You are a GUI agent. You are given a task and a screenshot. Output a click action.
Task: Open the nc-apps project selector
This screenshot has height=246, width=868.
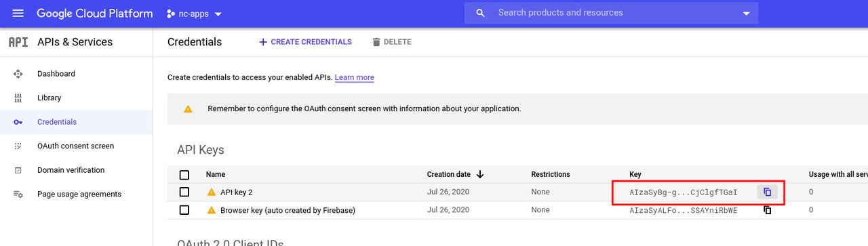click(x=195, y=14)
